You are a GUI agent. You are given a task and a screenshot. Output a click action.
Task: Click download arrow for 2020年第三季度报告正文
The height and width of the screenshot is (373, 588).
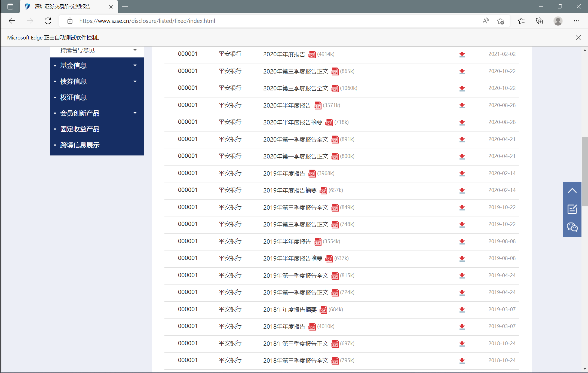coord(462,72)
